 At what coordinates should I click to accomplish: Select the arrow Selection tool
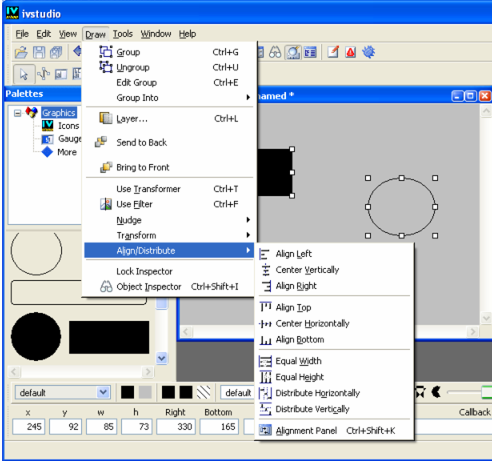pos(24,74)
